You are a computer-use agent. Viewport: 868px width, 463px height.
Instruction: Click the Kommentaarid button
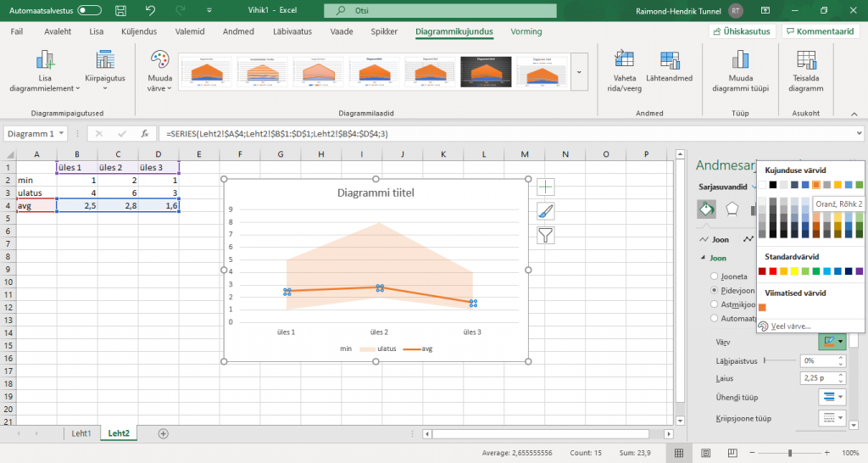820,31
